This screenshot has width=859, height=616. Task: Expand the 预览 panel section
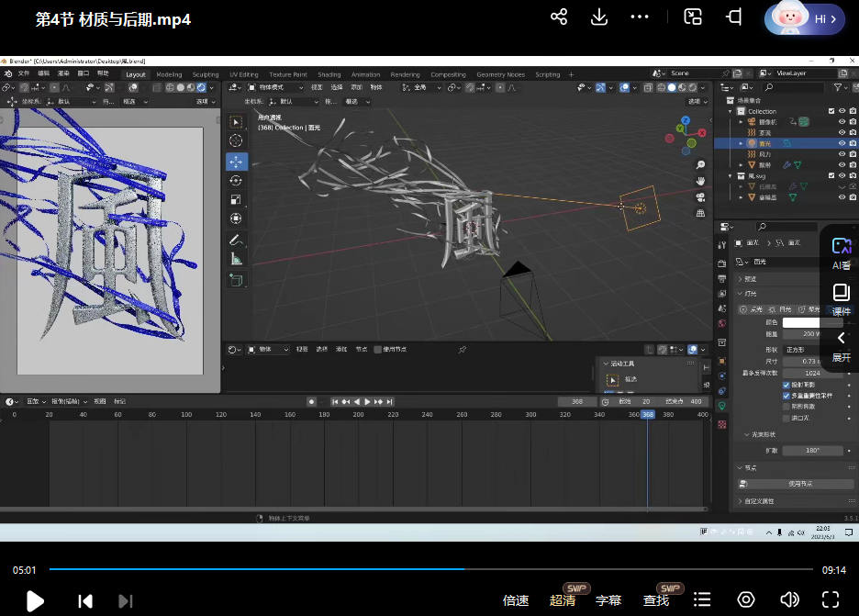click(x=742, y=279)
